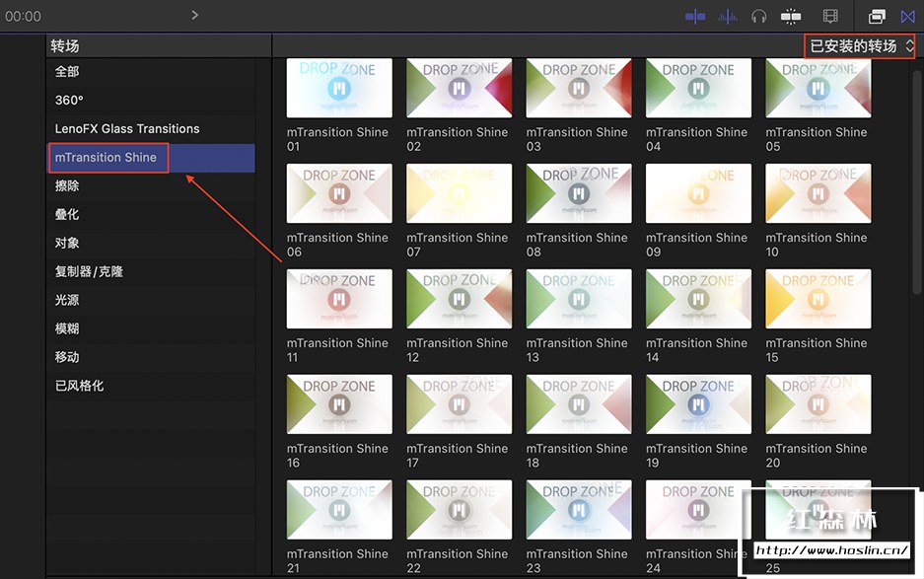Select mTransition Shine 21 thumbnail
Viewport: 924px width, 579px height.
click(x=339, y=510)
